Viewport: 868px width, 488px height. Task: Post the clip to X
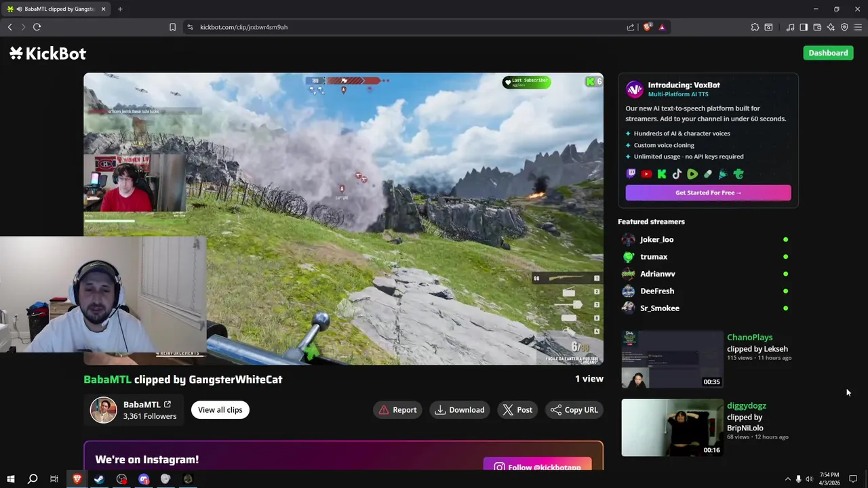point(517,410)
